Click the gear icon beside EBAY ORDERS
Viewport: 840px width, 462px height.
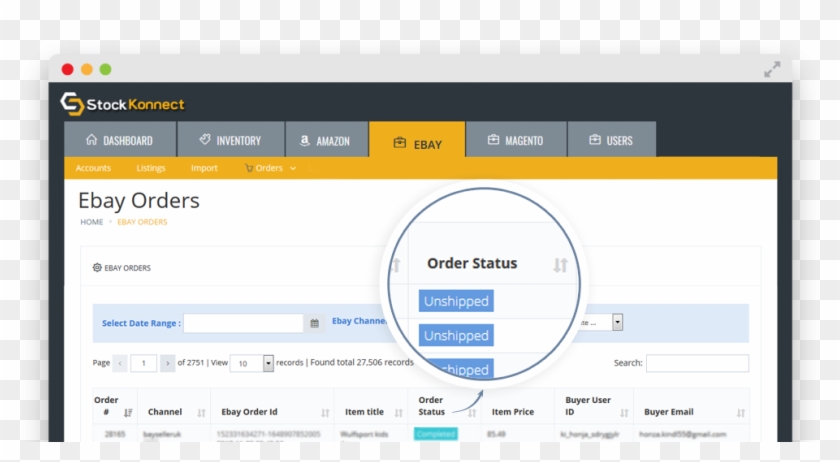pos(97,267)
